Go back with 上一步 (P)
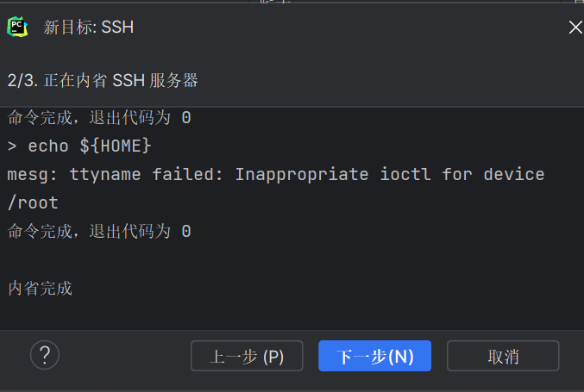The image size is (584, 392). [x=247, y=356]
